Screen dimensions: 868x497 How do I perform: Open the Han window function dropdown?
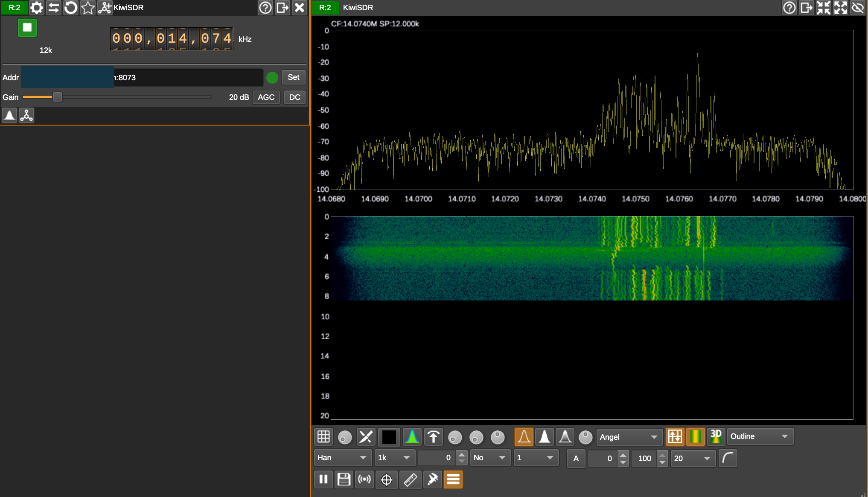click(342, 458)
